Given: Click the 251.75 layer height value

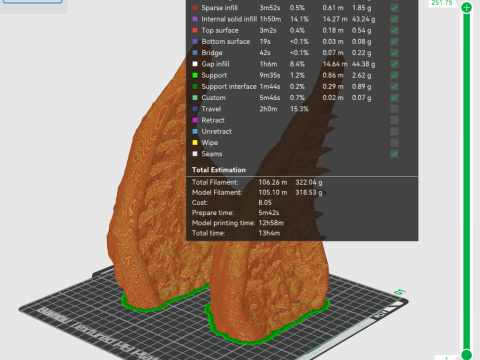Looking at the screenshot, I should (442, 3).
